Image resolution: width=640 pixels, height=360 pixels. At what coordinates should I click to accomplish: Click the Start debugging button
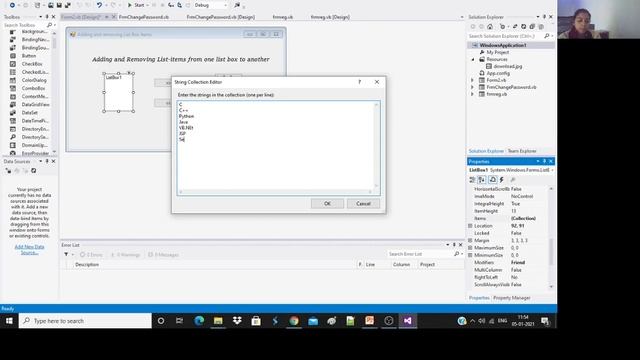pos(136,5)
